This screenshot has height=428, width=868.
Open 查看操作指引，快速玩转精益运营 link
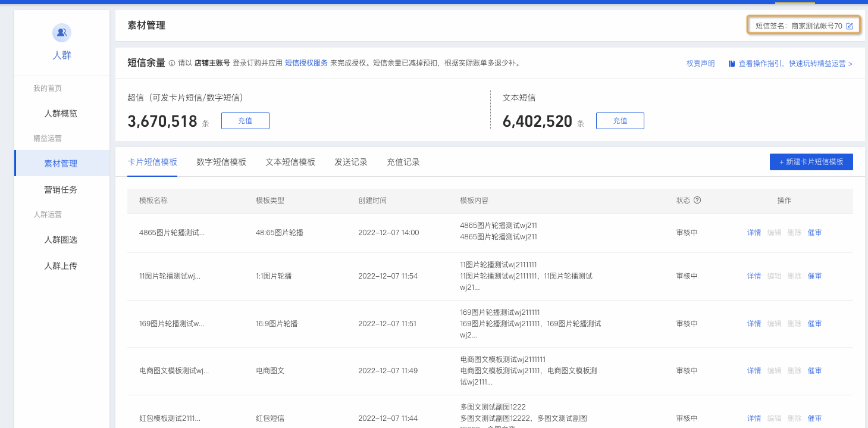point(795,64)
